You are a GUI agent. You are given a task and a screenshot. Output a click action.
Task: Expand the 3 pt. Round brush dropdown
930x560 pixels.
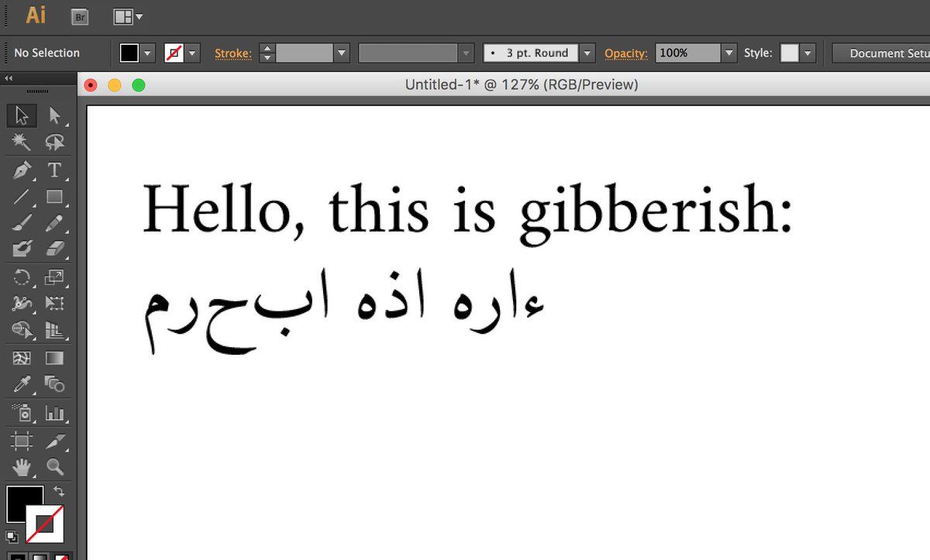pyautogui.click(x=587, y=53)
